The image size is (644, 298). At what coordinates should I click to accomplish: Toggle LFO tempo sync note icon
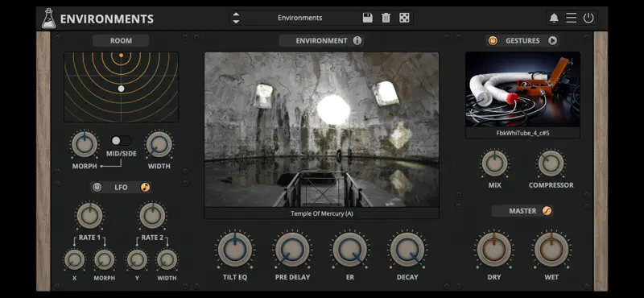[x=146, y=188]
